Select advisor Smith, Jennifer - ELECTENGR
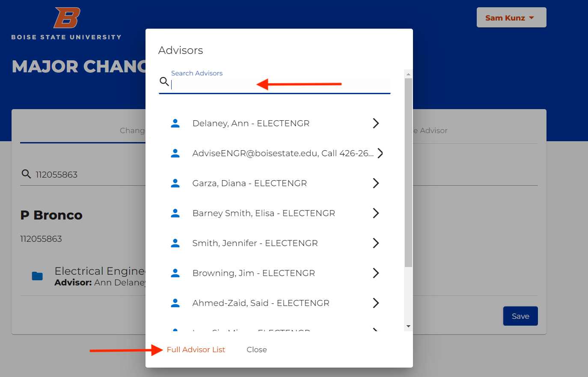 [x=275, y=243]
